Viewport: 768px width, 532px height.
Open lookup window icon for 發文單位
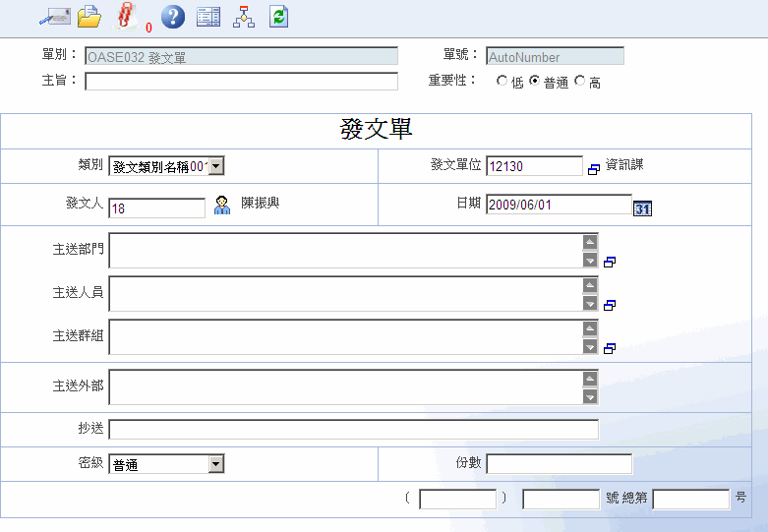coord(593,169)
